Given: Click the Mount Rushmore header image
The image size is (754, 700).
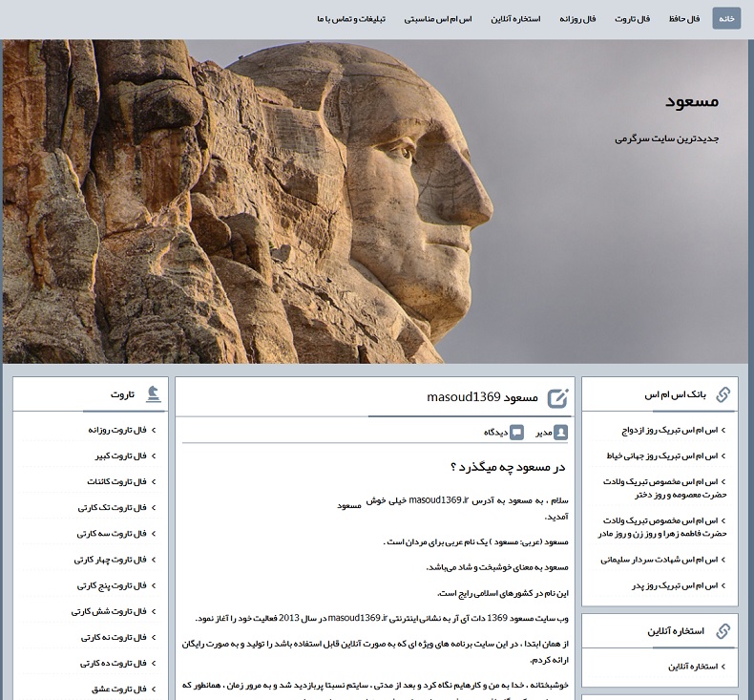Looking at the screenshot, I should click(x=375, y=202).
